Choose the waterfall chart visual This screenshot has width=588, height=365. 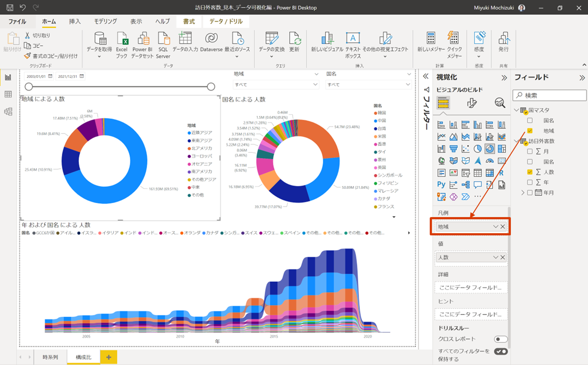coord(441,149)
